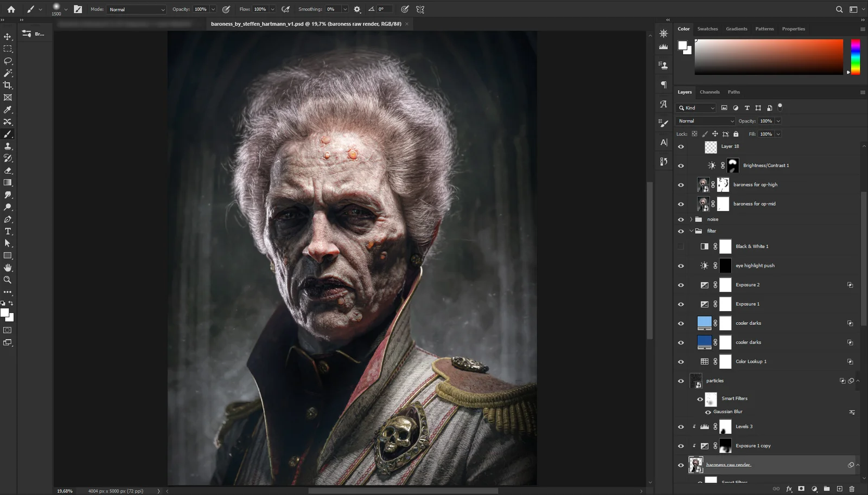
Task: Select the Clone Stamp tool
Action: click(x=8, y=146)
